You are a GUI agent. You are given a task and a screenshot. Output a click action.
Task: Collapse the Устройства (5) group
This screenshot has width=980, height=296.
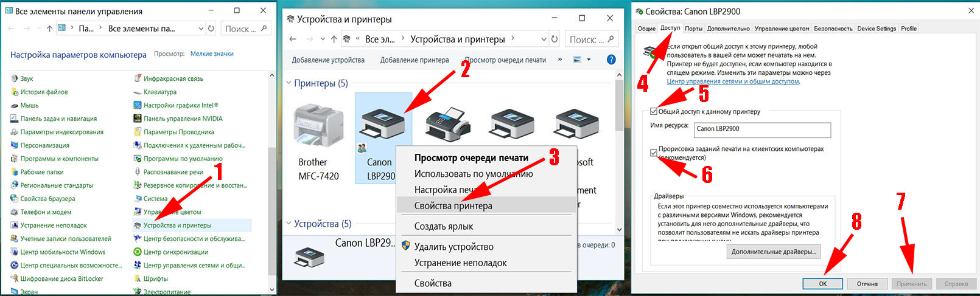pos(289,224)
